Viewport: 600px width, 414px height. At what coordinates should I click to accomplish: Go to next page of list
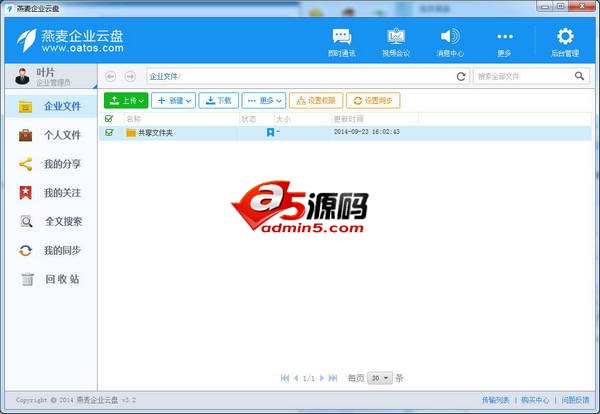pos(321,378)
